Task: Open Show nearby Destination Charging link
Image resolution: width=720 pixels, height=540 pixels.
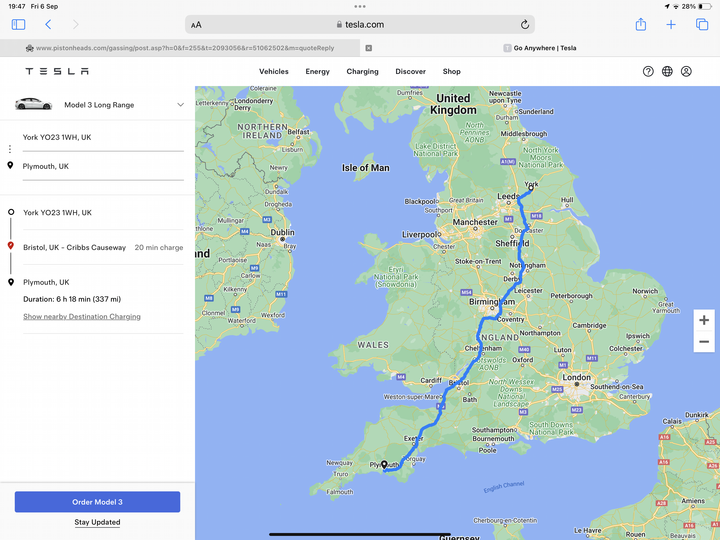Action: point(82,317)
